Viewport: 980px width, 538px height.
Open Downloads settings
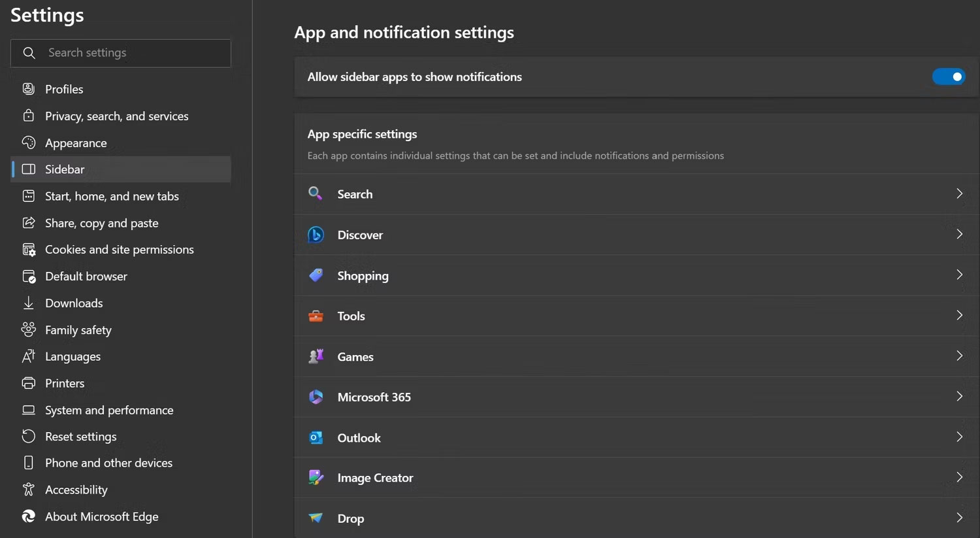121,303
